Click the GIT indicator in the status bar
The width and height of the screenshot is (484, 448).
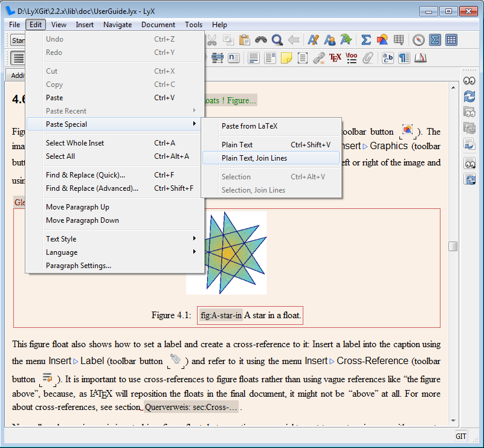(460, 436)
